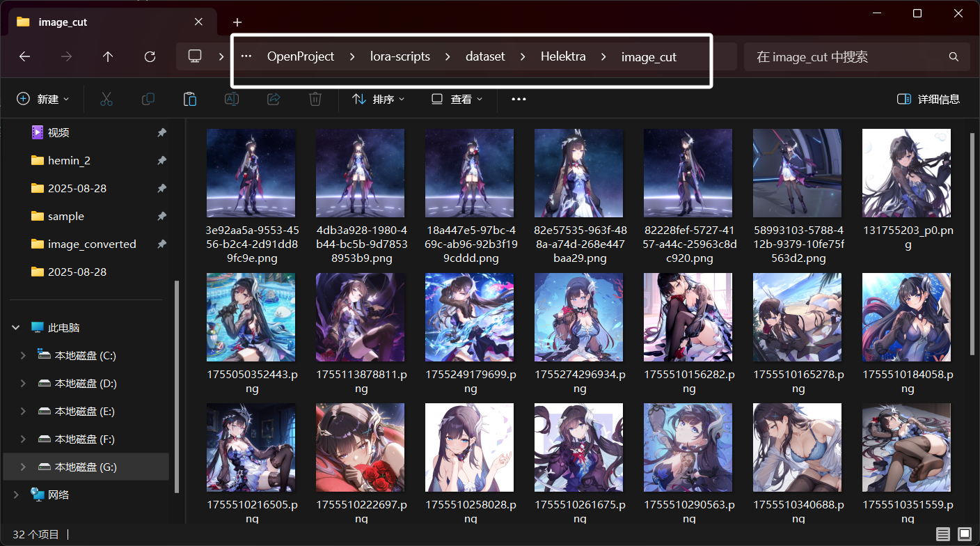Open the See more ellipsis menu in toolbar
Image resolution: width=980 pixels, height=546 pixels.
coord(519,99)
